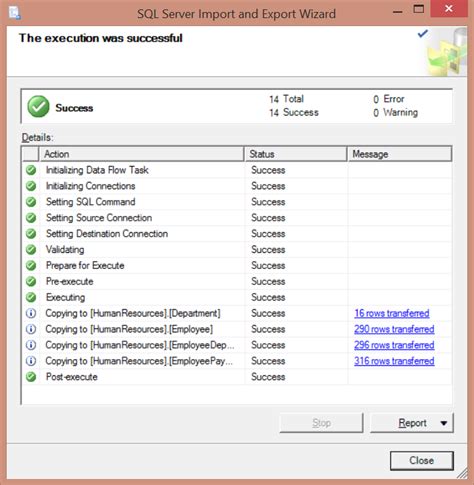Click green check icon beside Initializing Data Flow Task

pos(31,170)
